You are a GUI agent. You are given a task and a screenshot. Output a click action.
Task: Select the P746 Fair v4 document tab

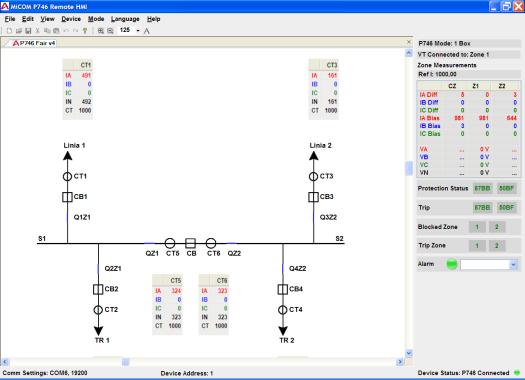click(34, 43)
